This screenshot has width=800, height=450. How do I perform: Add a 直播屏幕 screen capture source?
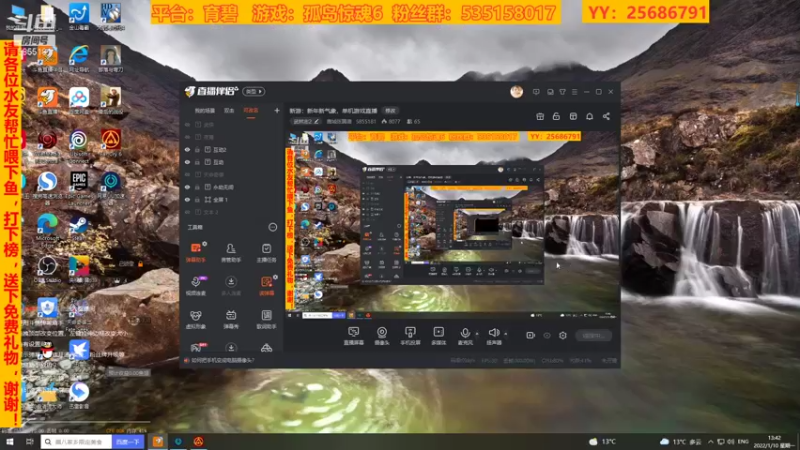[x=354, y=336]
